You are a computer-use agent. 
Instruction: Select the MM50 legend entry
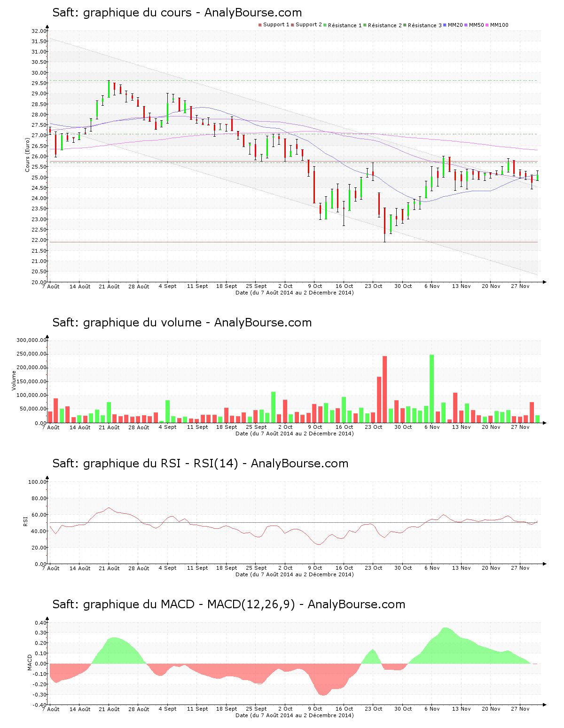pyautogui.click(x=474, y=25)
